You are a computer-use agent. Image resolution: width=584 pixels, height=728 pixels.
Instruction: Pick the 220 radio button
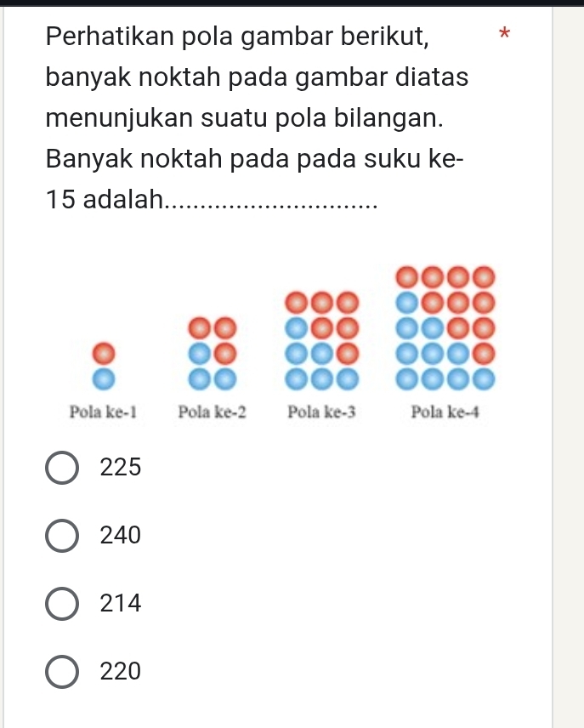pos(62,672)
